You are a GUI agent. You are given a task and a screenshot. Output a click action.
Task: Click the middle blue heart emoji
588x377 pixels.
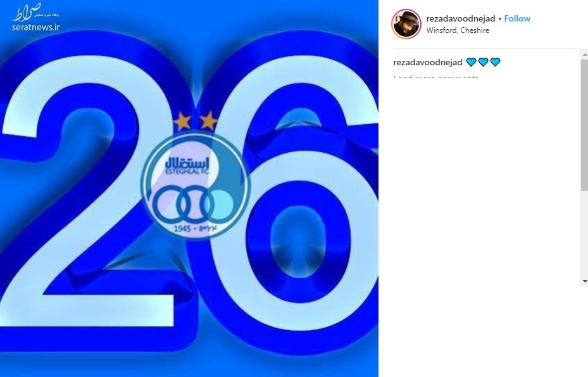tap(484, 62)
